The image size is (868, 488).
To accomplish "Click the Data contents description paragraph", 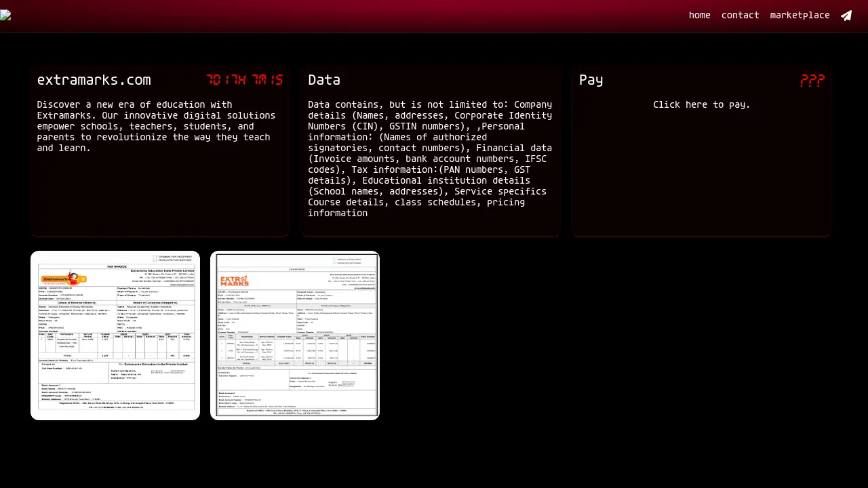I will (x=430, y=159).
